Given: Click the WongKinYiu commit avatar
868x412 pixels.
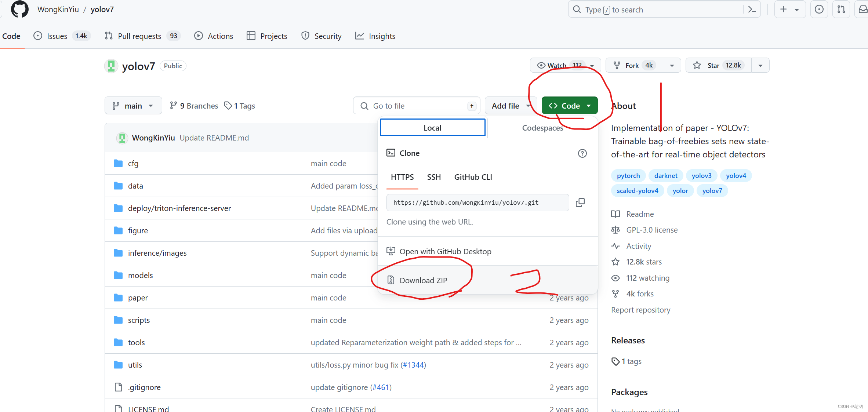Looking at the screenshot, I should (x=122, y=138).
